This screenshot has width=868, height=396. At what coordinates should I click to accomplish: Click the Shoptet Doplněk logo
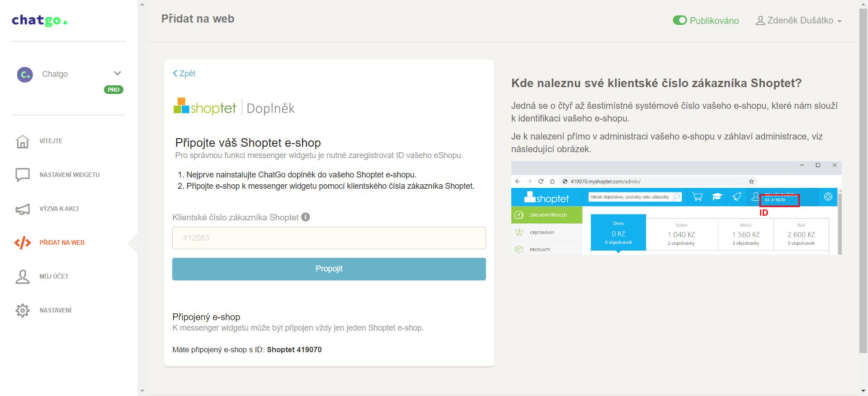click(x=234, y=107)
